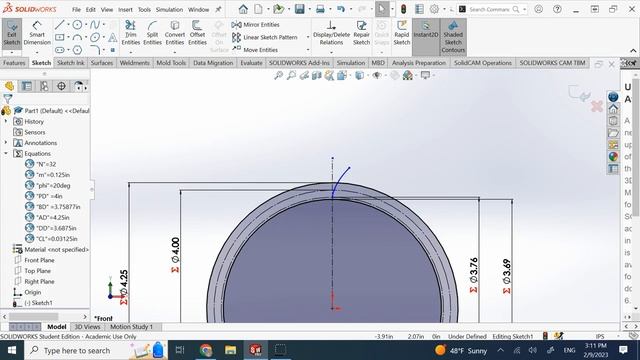Collapse the CommandManager ribbon chevron
This screenshot has height=360, width=640.
(x=633, y=51)
